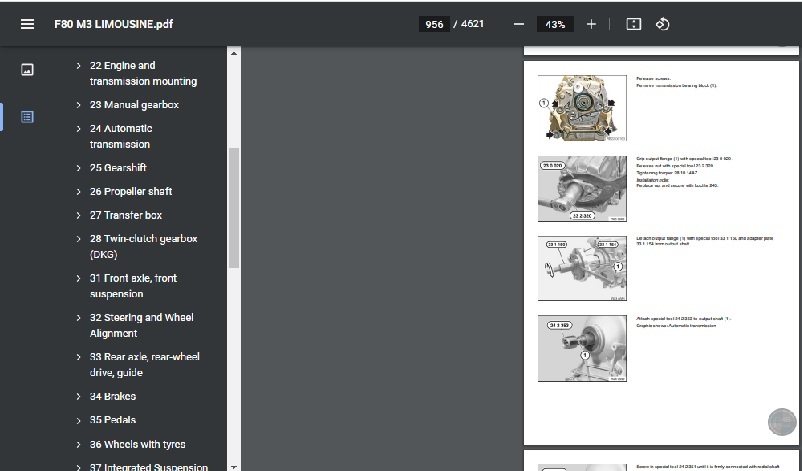Select the 27 Transfer box bookmark
Image resolution: width=802 pixels, height=471 pixels.
pyautogui.click(x=126, y=215)
